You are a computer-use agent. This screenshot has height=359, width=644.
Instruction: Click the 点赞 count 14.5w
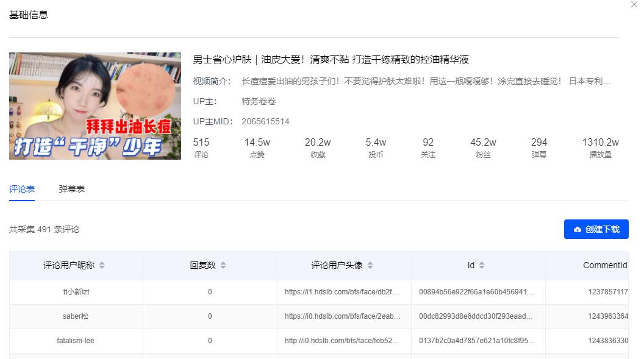coord(256,142)
